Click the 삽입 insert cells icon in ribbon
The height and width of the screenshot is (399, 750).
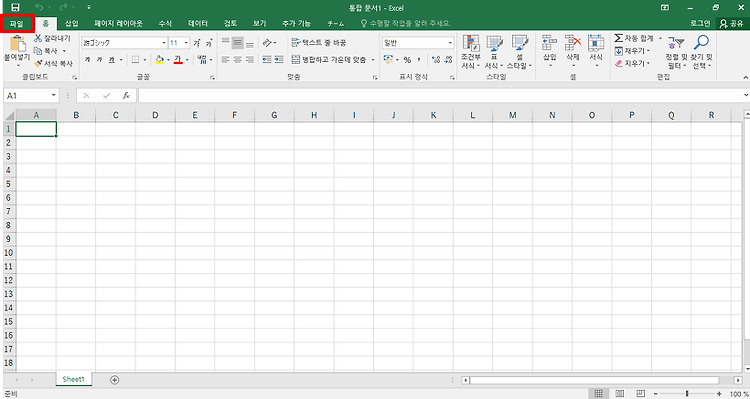550,43
